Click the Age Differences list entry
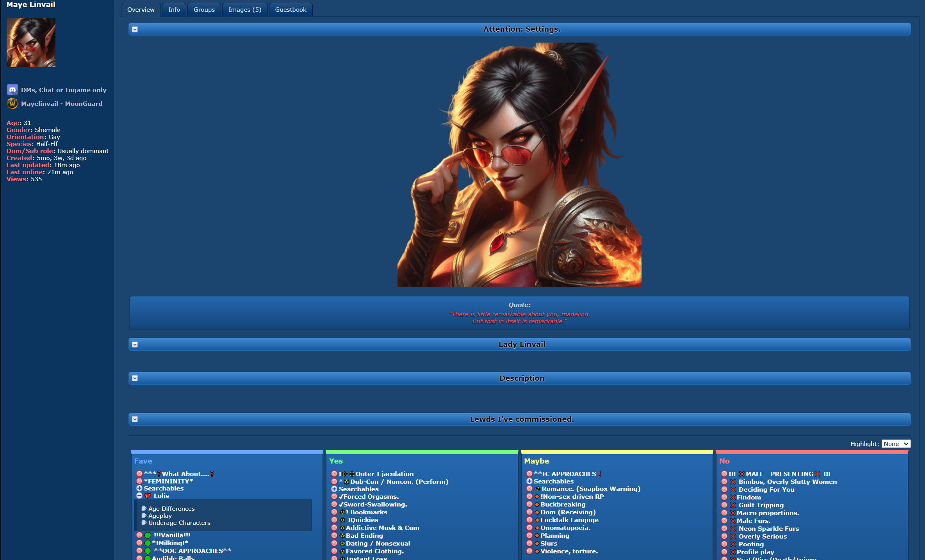Image resolution: width=925 pixels, height=560 pixels. [171, 509]
